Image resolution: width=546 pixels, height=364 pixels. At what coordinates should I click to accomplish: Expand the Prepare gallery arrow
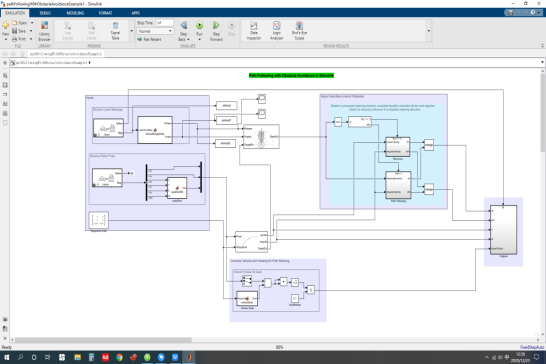[131, 31]
